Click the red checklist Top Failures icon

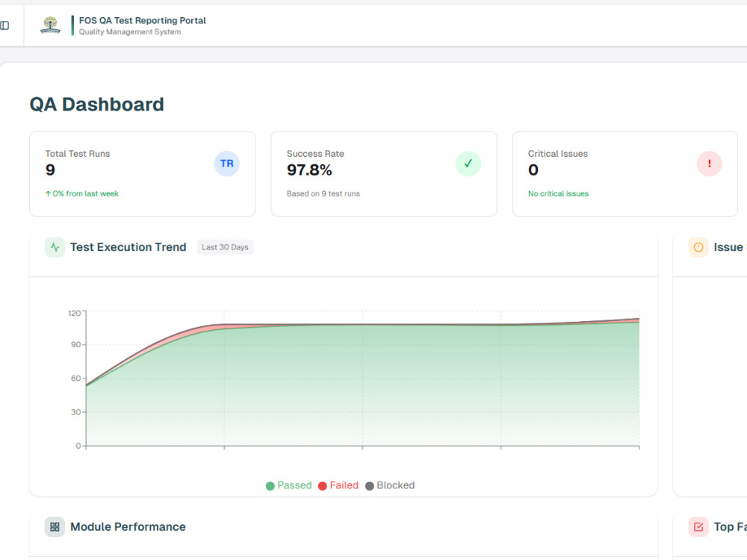click(x=698, y=527)
